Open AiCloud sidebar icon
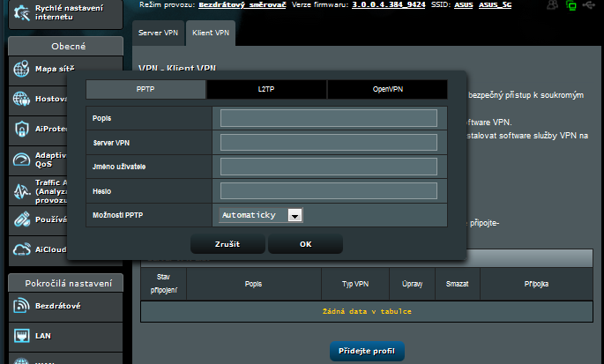The image size is (604, 364). click(22, 249)
